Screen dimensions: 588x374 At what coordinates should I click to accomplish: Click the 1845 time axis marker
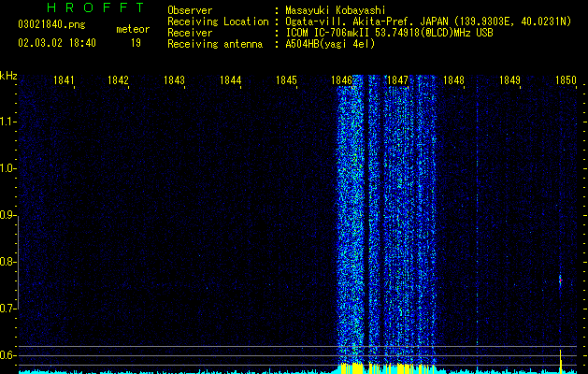coord(286,80)
